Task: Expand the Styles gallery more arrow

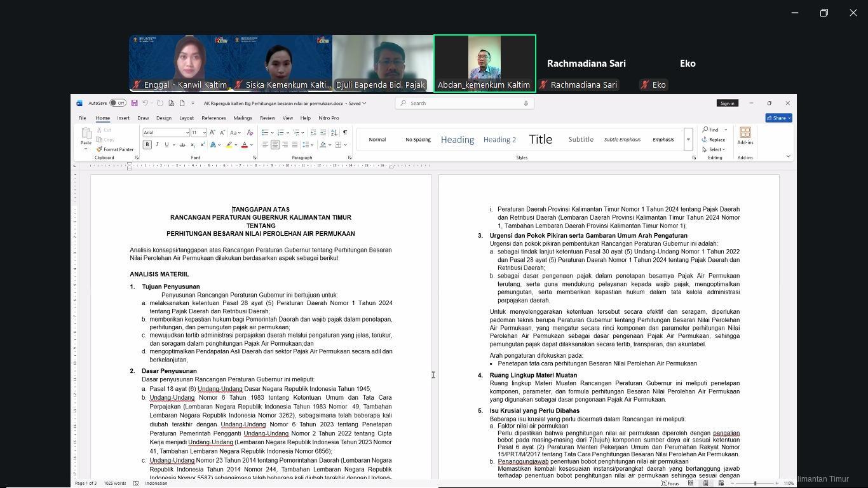Action: [688, 139]
